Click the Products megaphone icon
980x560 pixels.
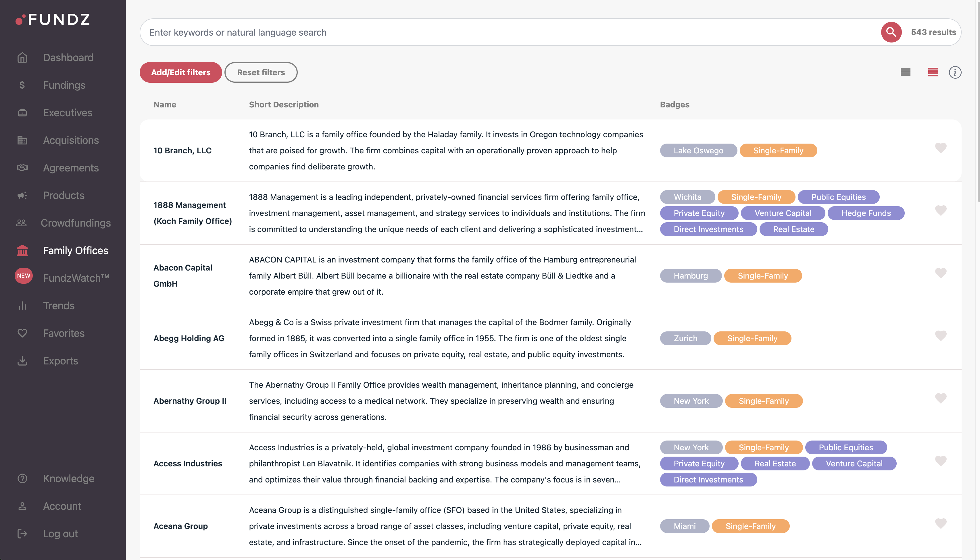(22, 195)
